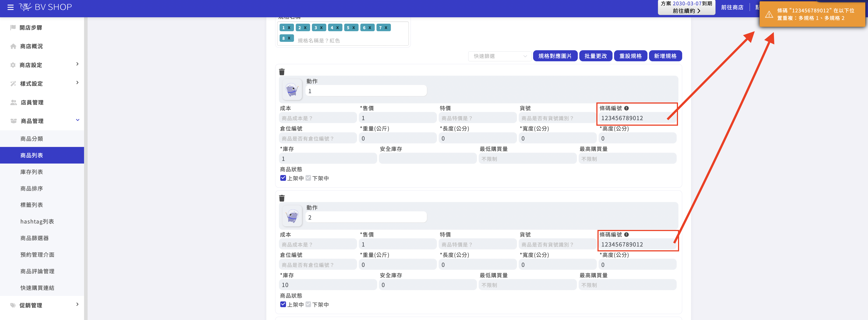
Task: Open spec 2 product thumbnail image
Action: [x=292, y=216]
